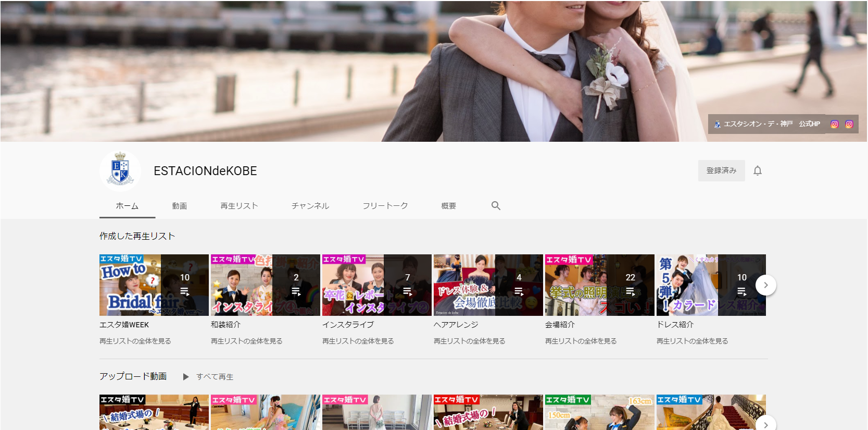Viewport: 868px width, 430px height.
Task: Click すべて再生 play all link
Action: coord(215,377)
